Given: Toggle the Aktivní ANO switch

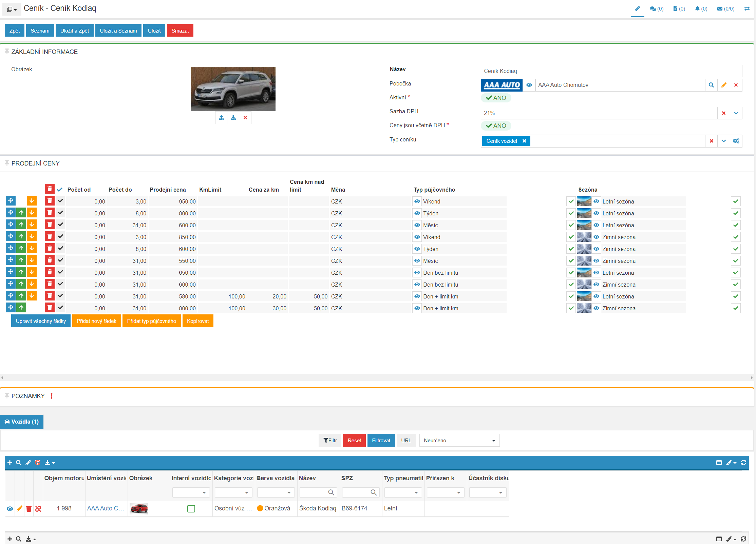Looking at the screenshot, I should (496, 98).
